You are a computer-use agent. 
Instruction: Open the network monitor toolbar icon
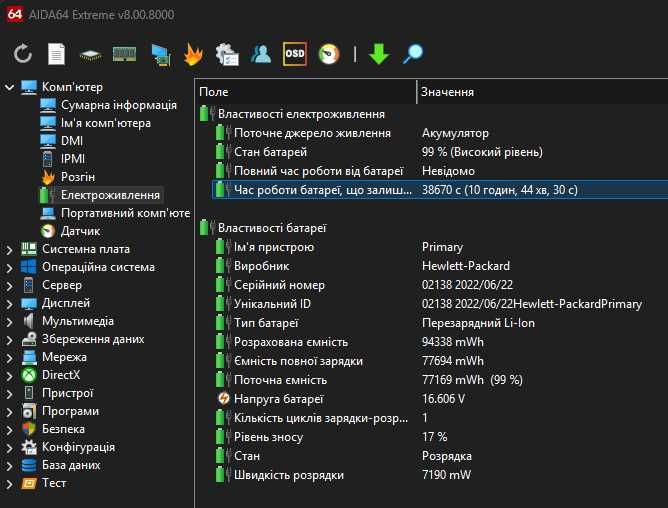click(x=161, y=55)
